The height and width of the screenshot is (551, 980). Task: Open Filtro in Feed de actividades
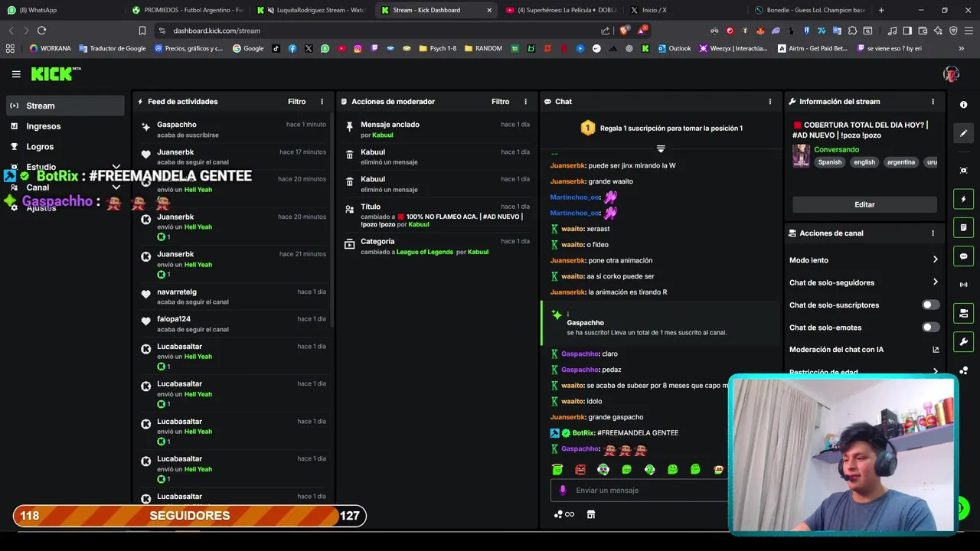296,102
